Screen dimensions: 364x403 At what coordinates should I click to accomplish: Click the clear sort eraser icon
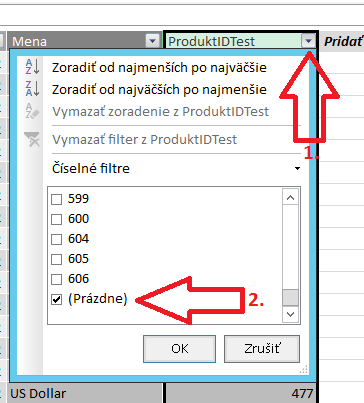coord(33,111)
